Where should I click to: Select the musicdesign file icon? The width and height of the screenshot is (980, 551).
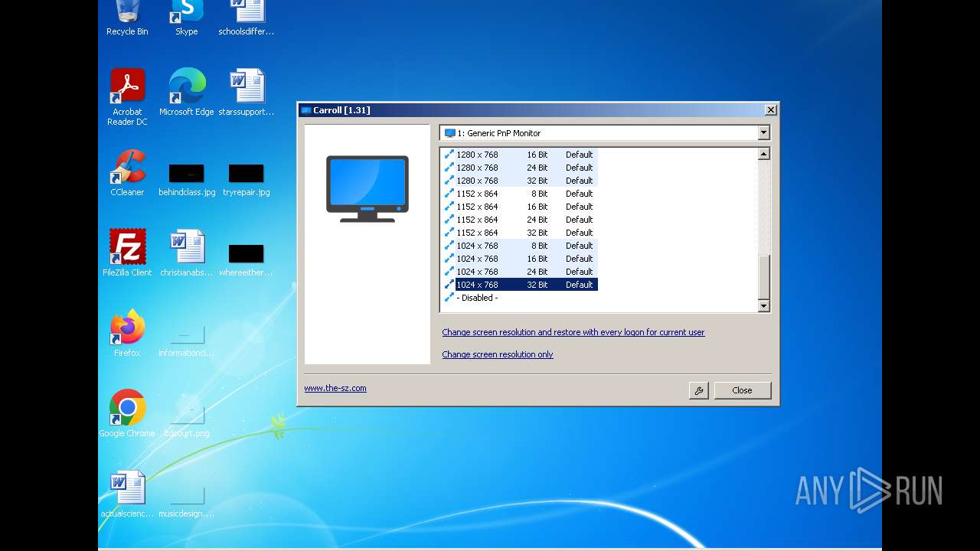[187, 501]
